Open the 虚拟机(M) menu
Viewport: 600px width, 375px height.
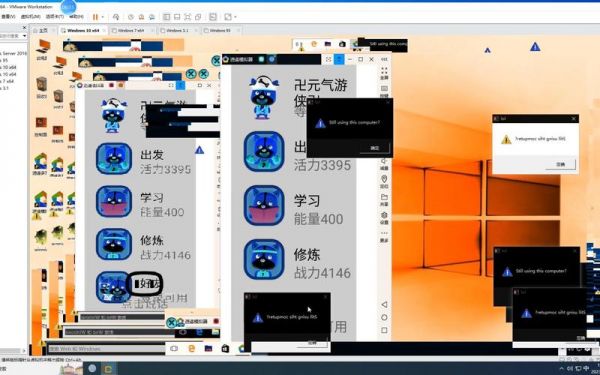click(x=30, y=17)
